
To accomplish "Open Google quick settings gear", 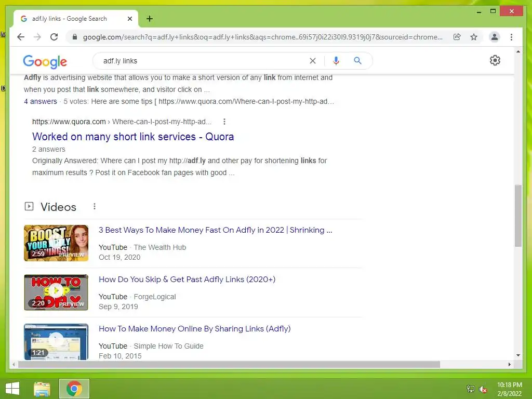I will [495, 60].
